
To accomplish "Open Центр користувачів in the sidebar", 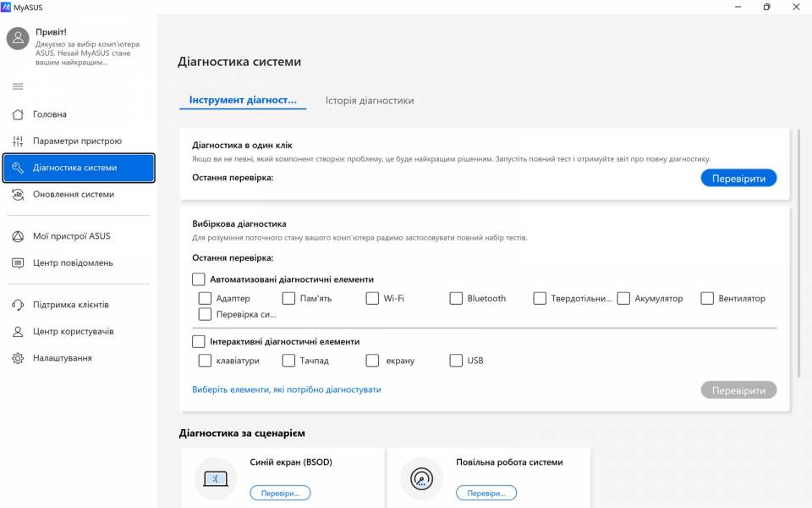I will tap(73, 332).
